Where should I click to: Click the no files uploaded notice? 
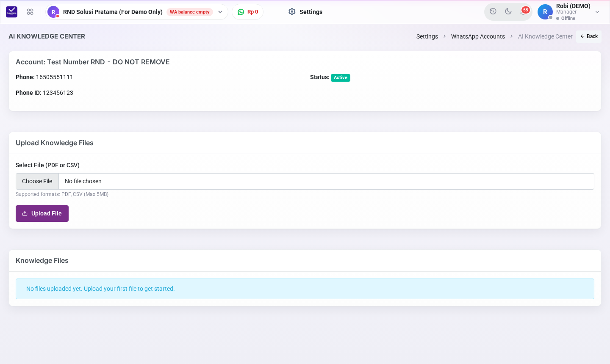coord(305,289)
